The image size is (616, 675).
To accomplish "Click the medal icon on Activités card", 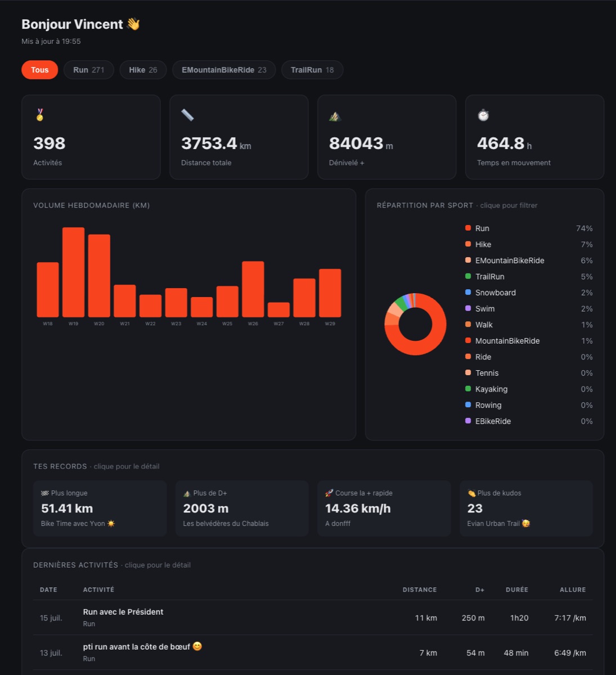I will click(x=39, y=115).
